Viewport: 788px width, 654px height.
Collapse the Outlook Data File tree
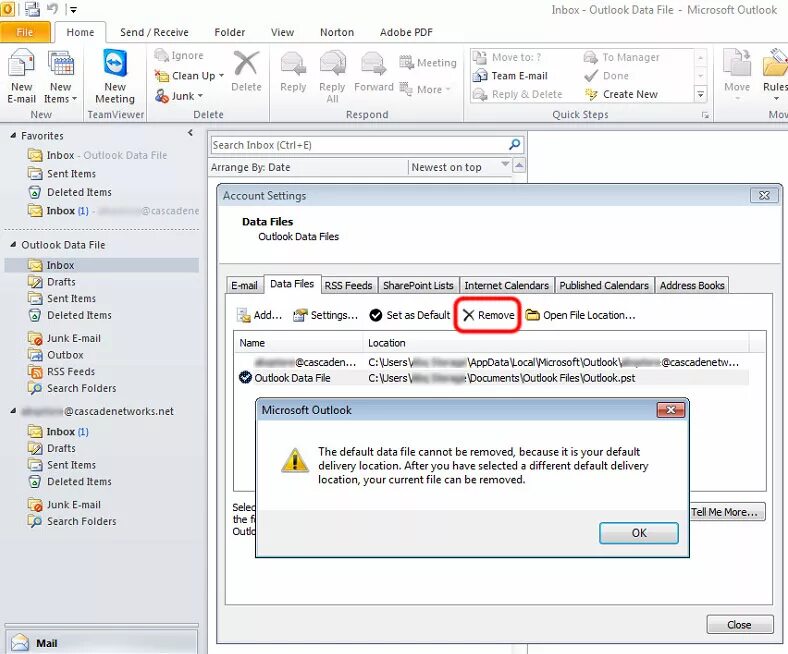click(x=13, y=244)
